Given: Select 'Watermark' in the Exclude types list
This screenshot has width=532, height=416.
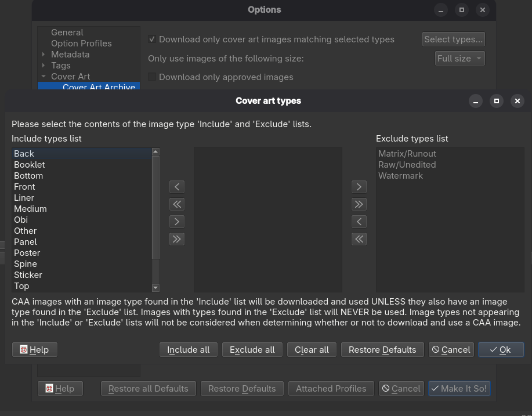Looking at the screenshot, I should tap(400, 176).
